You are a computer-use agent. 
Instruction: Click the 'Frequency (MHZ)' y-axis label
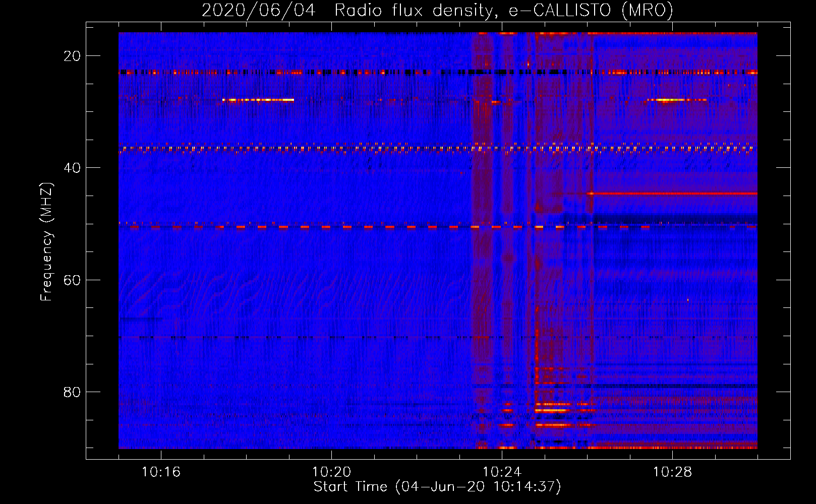coord(46,242)
